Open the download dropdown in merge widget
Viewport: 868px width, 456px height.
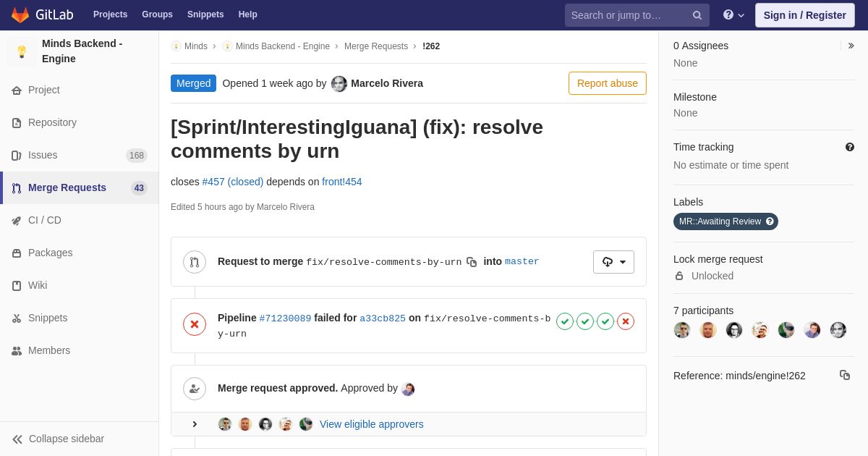pyautogui.click(x=613, y=262)
